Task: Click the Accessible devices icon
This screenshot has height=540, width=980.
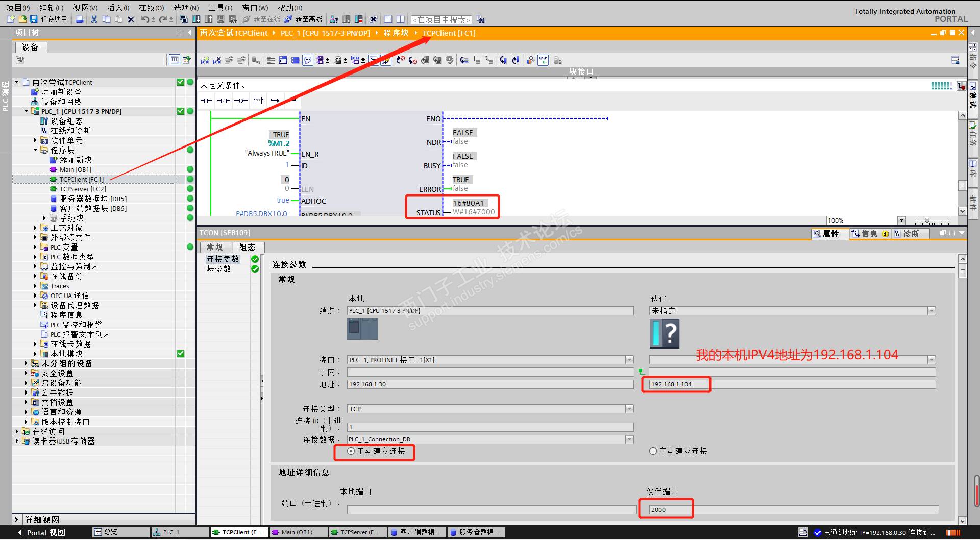Action: coord(334,19)
